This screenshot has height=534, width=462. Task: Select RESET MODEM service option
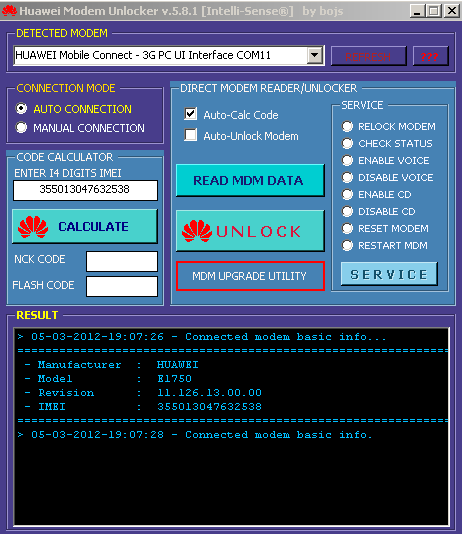347,229
